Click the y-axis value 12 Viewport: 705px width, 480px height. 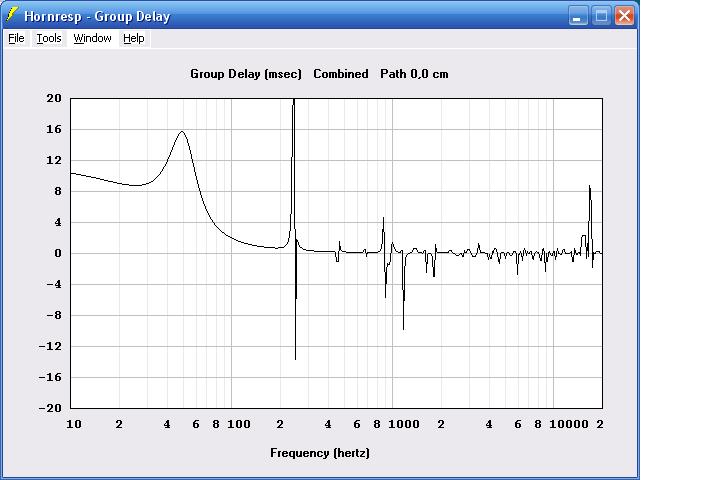[x=54, y=160]
